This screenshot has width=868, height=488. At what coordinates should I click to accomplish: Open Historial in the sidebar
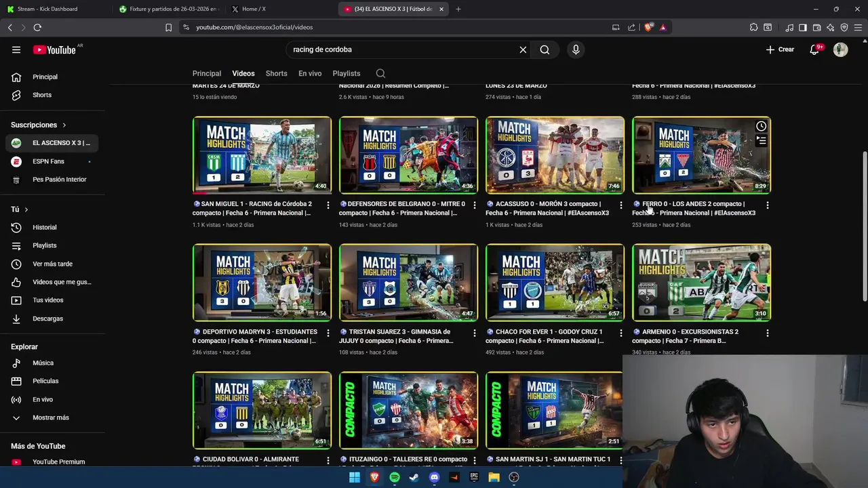point(52,227)
